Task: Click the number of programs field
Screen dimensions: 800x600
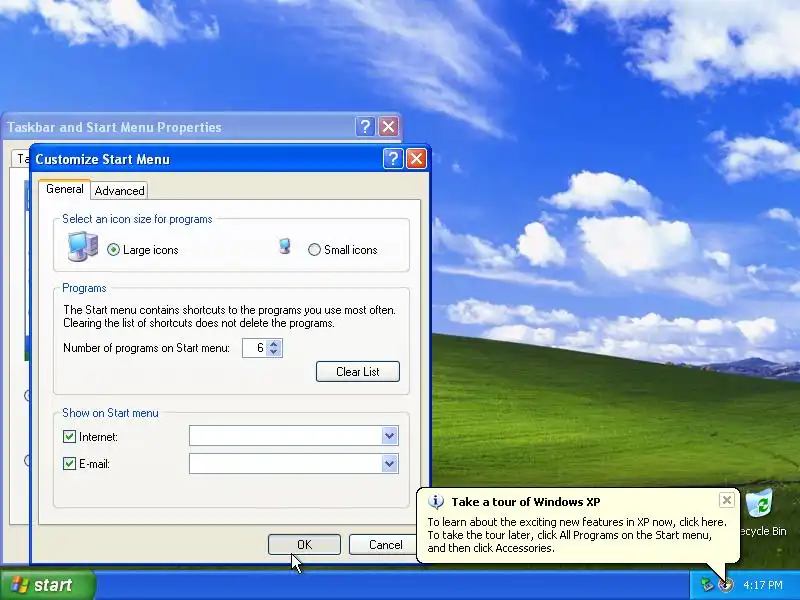Action: pyautogui.click(x=255, y=348)
